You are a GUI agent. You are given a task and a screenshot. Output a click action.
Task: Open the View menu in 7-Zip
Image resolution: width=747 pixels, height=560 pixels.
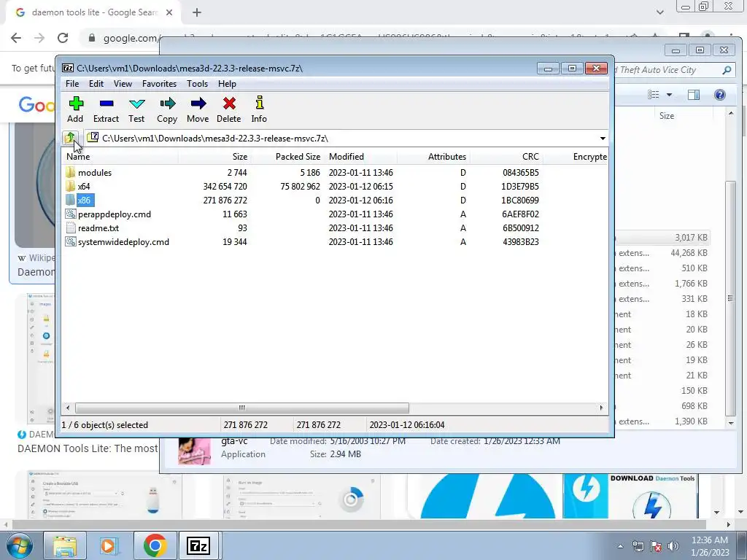pyautogui.click(x=123, y=84)
